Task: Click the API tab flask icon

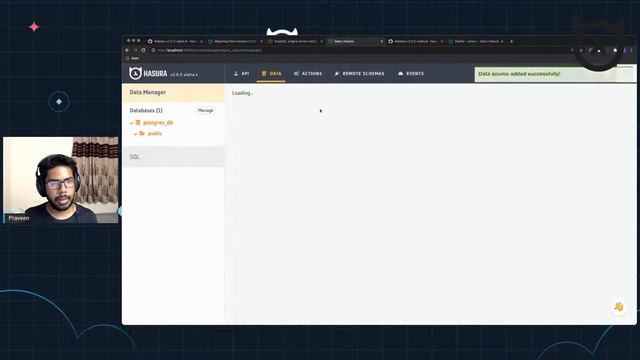Action: (236, 73)
